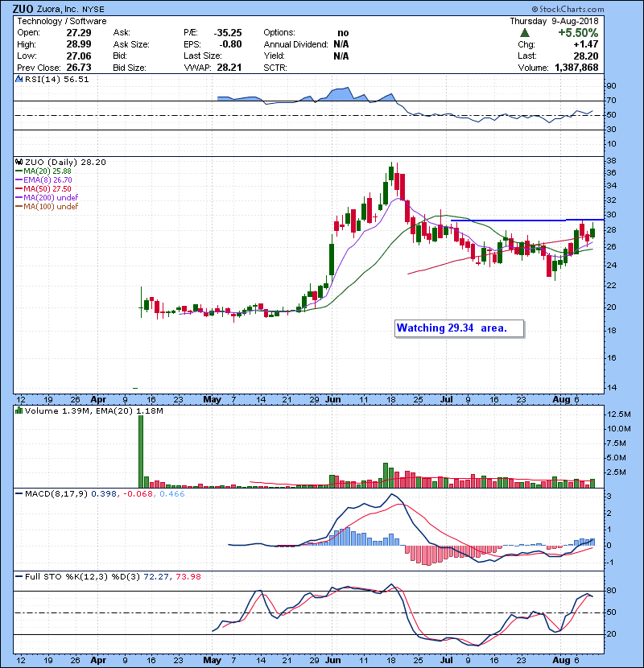Click the RSI(14) 56.51 indicator label
Screen dimensions: 644x668
tap(56, 79)
